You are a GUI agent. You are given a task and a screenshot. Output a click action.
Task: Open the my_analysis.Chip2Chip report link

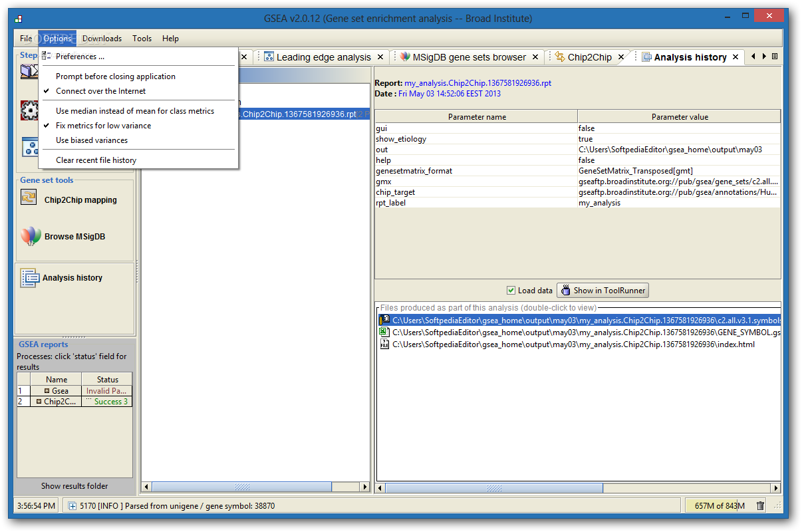(477, 83)
